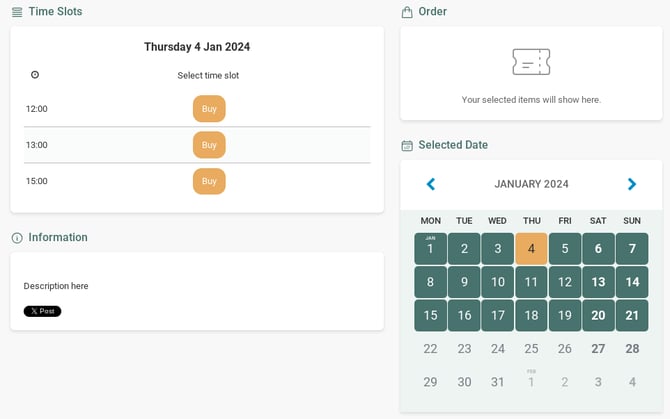Click the Information circle icon
670x419 pixels.
(17, 238)
